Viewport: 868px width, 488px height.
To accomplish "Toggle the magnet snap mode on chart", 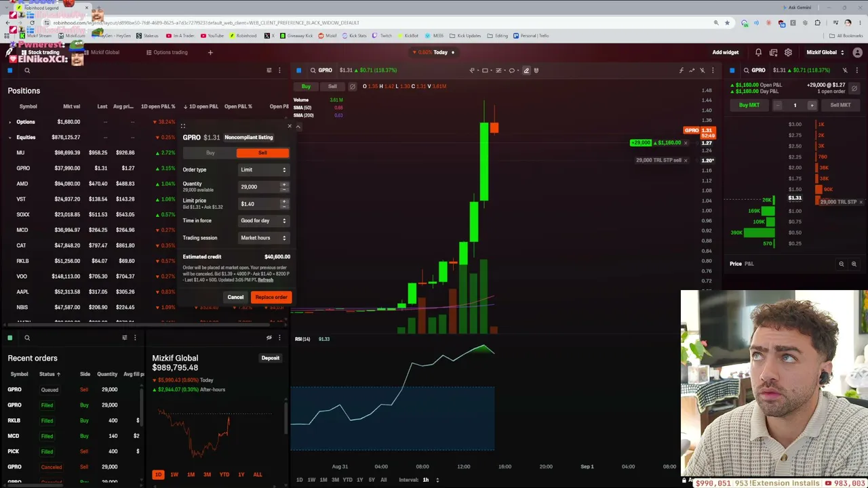I will [536, 70].
